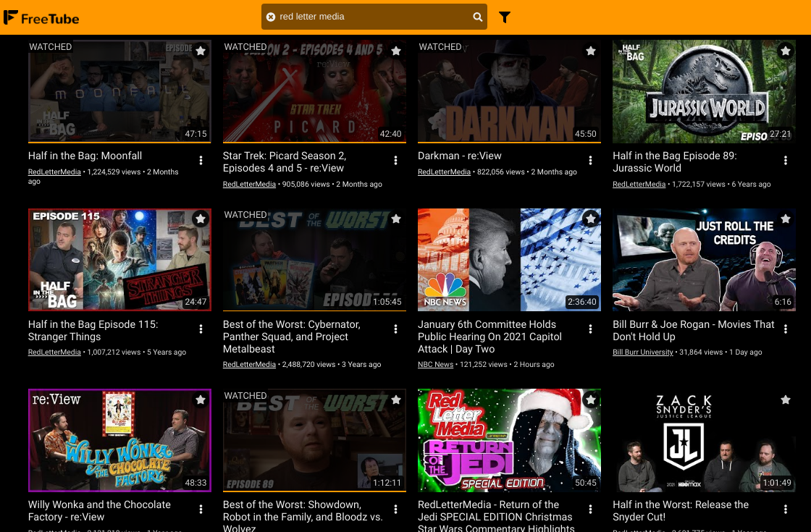The height and width of the screenshot is (532, 811).
Task: Open the NBC News channel link
Action: tap(435, 365)
